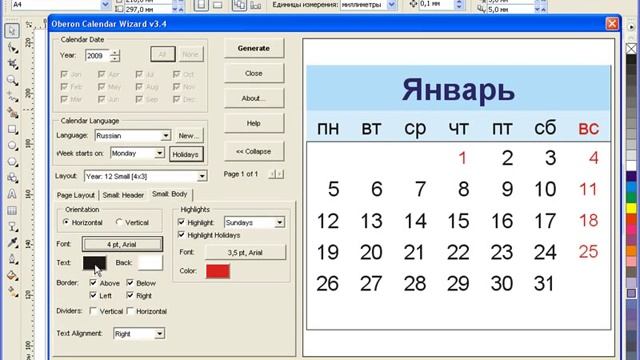Screen dimensions: 640x360
Task: Go to next preview page arrow
Action: [280, 174]
